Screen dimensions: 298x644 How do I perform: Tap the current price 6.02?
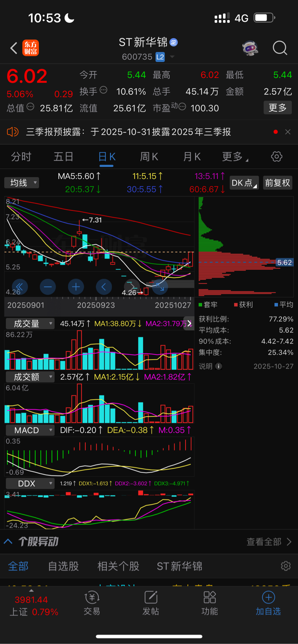coord(27,76)
